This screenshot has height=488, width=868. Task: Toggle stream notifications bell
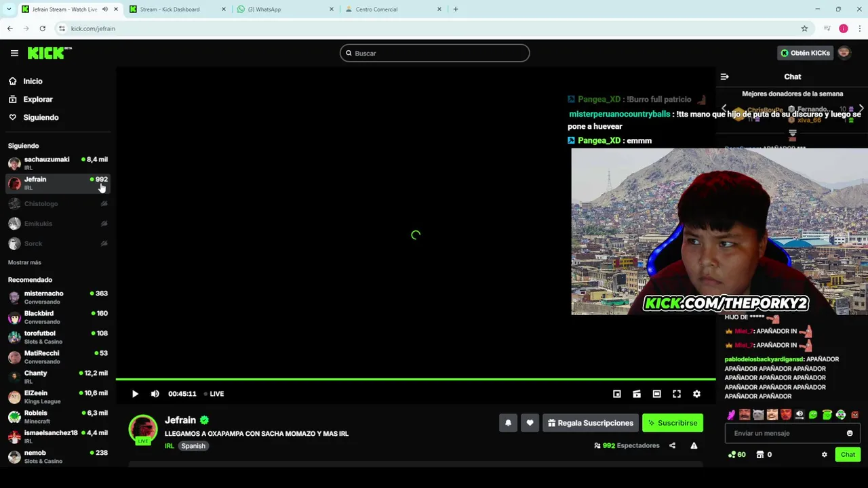click(508, 423)
